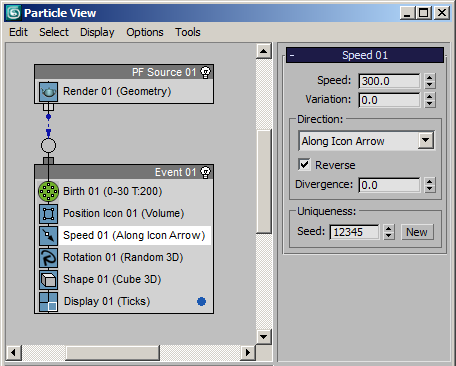Click the Display 01 operator icon

[48, 302]
